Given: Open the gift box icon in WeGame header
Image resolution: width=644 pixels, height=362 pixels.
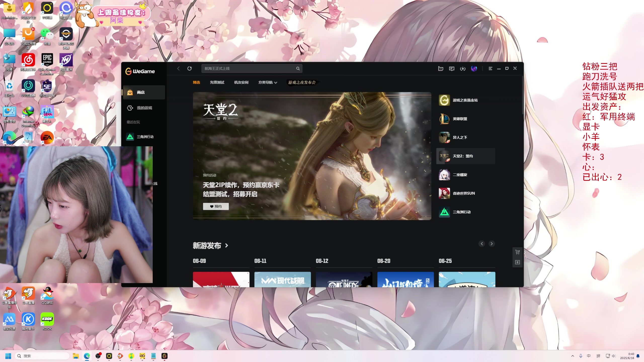Looking at the screenshot, I should [440, 69].
